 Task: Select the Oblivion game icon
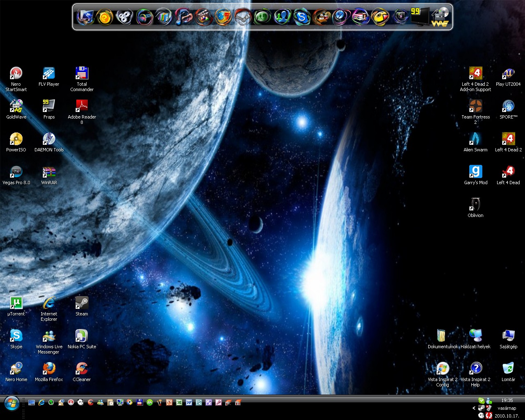[x=475, y=205]
